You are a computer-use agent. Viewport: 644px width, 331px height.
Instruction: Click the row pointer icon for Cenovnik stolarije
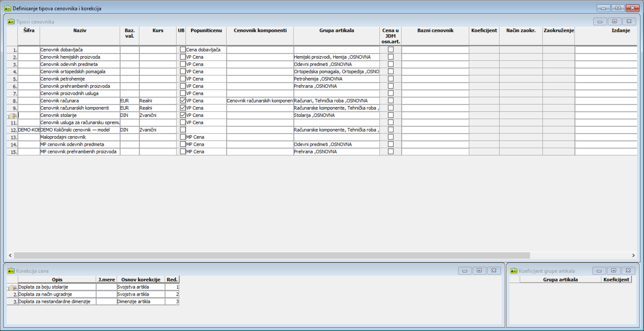coord(12,116)
